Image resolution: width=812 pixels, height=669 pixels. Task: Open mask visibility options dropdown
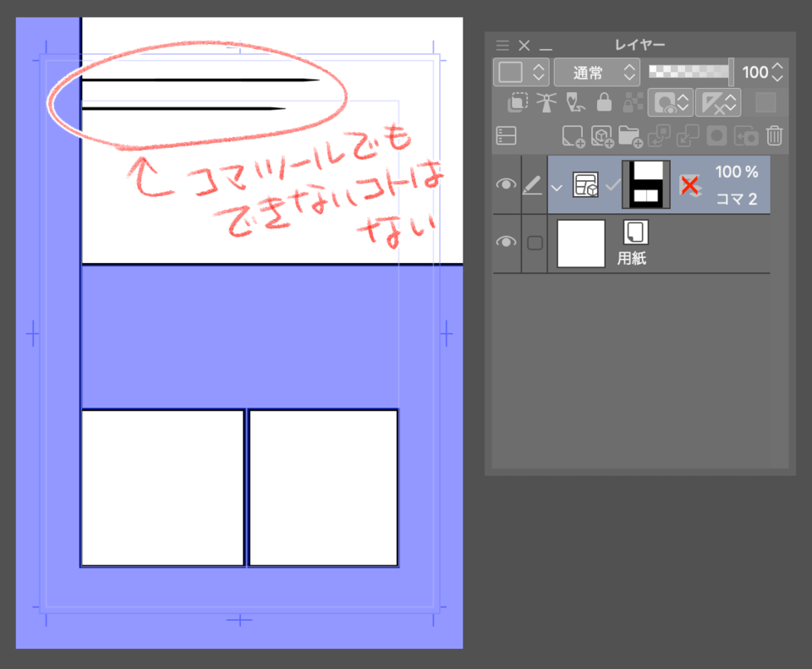(x=671, y=102)
